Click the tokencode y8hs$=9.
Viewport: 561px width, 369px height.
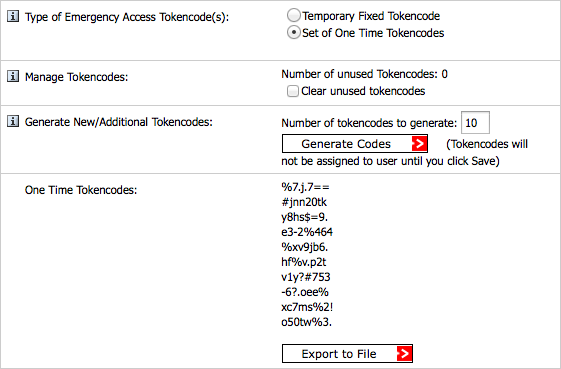pos(304,217)
